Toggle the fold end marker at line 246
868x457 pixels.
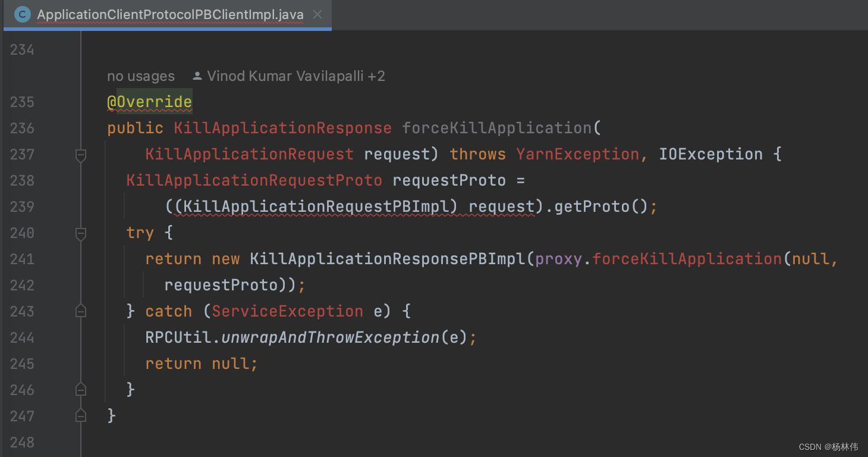coord(81,390)
